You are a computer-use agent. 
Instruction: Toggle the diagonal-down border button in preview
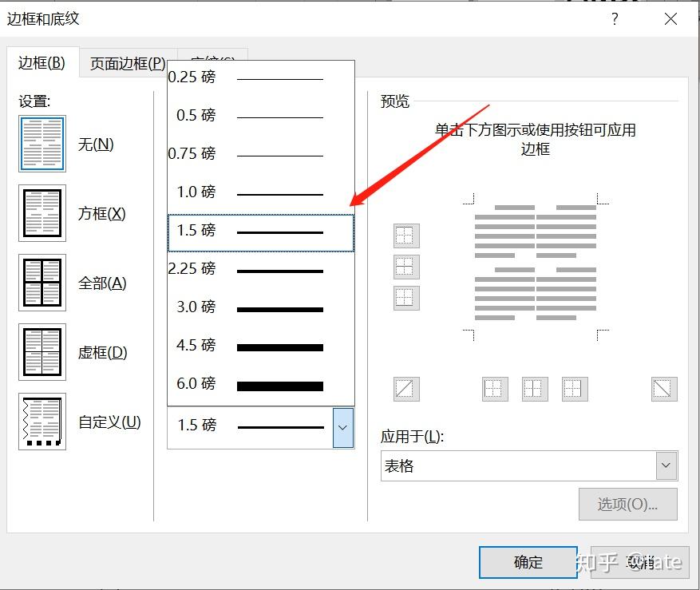point(664,389)
